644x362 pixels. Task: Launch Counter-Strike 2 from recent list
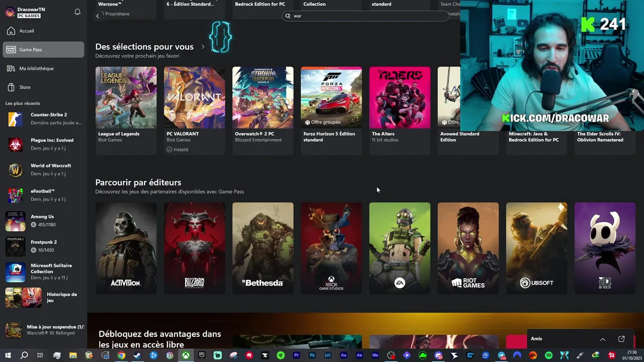click(43, 119)
